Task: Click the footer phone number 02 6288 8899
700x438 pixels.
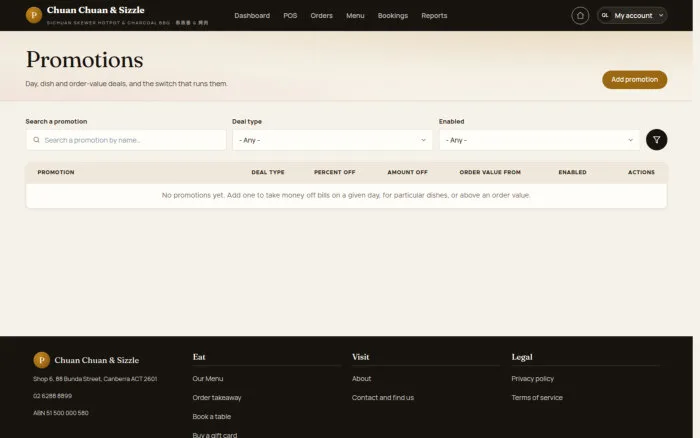Action: [x=52, y=396]
